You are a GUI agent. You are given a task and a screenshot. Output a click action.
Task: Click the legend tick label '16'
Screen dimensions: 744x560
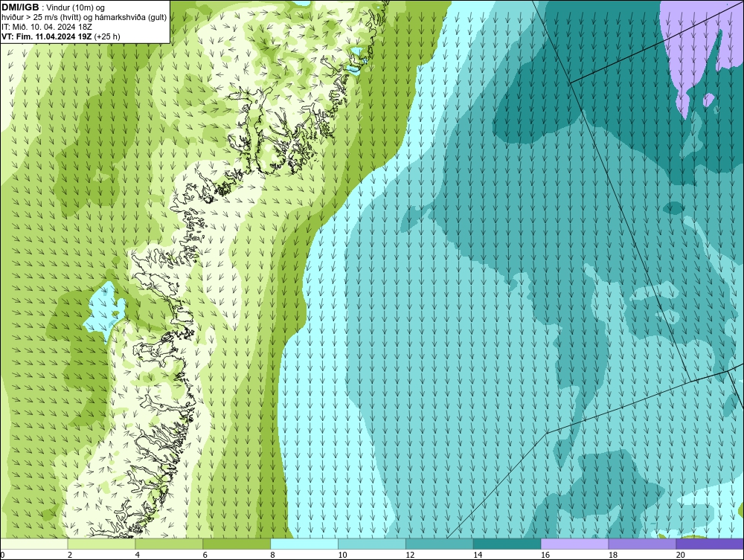point(545,555)
